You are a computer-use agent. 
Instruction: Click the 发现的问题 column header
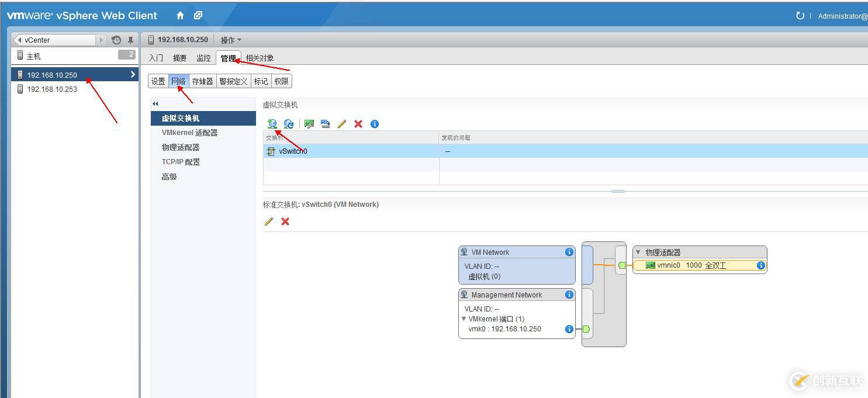click(x=653, y=137)
